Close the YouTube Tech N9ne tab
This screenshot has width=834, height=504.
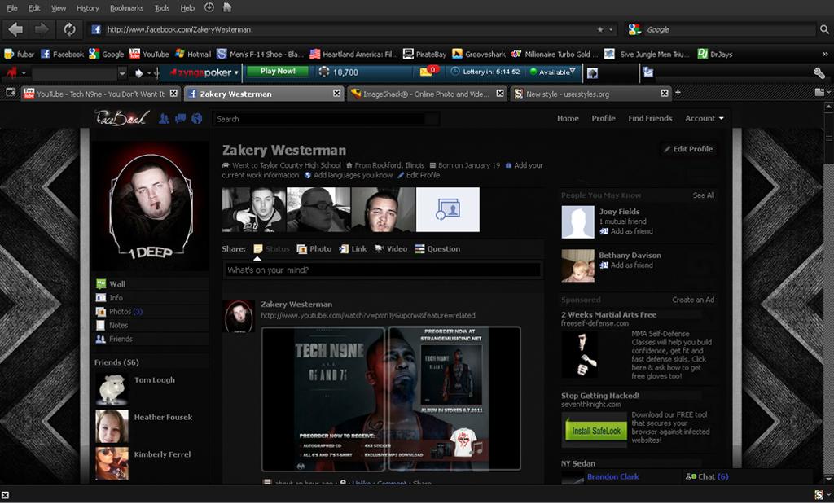[x=173, y=93]
